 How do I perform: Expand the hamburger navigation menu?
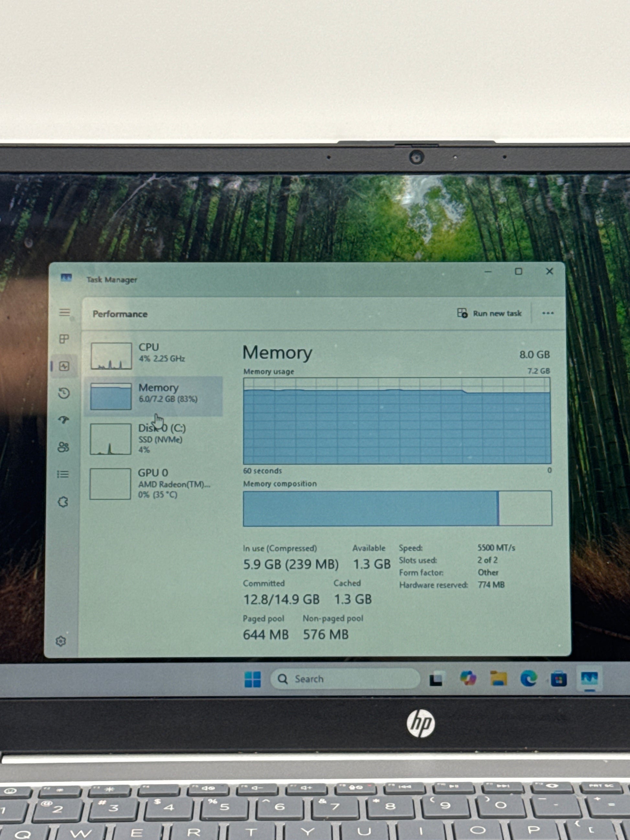coord(64,312)
